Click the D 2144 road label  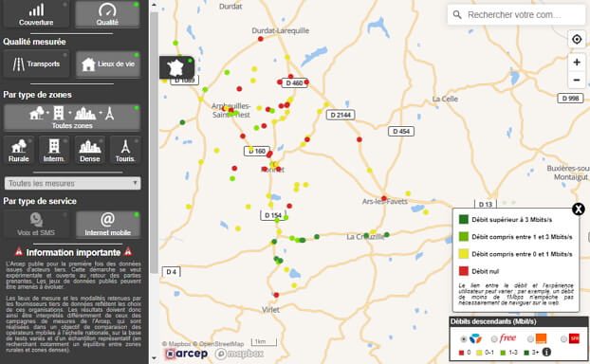341,115
